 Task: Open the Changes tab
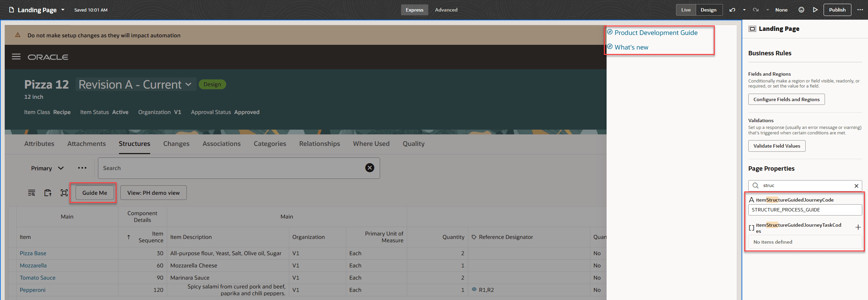coord(176,144)
